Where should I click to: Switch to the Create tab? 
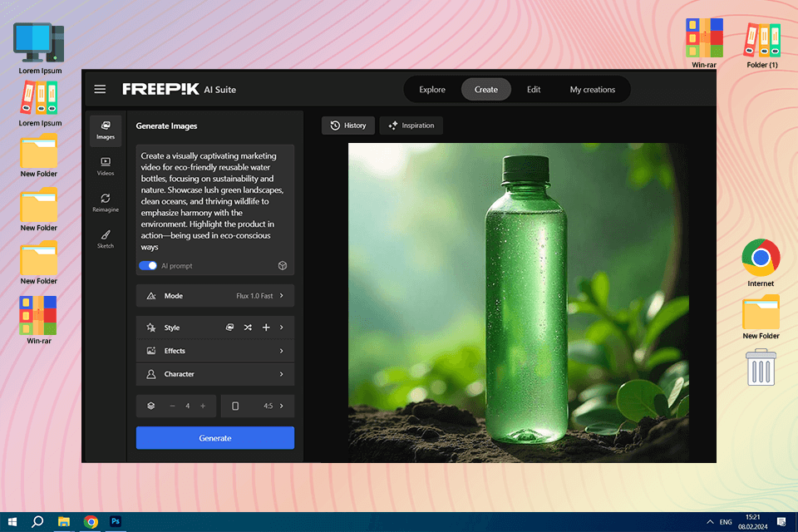486,90
